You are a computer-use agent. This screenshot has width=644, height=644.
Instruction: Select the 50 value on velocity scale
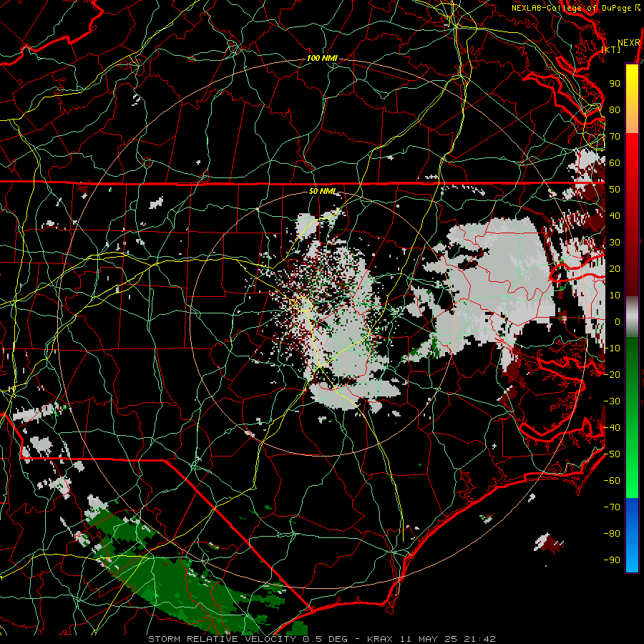click(615, 190)
